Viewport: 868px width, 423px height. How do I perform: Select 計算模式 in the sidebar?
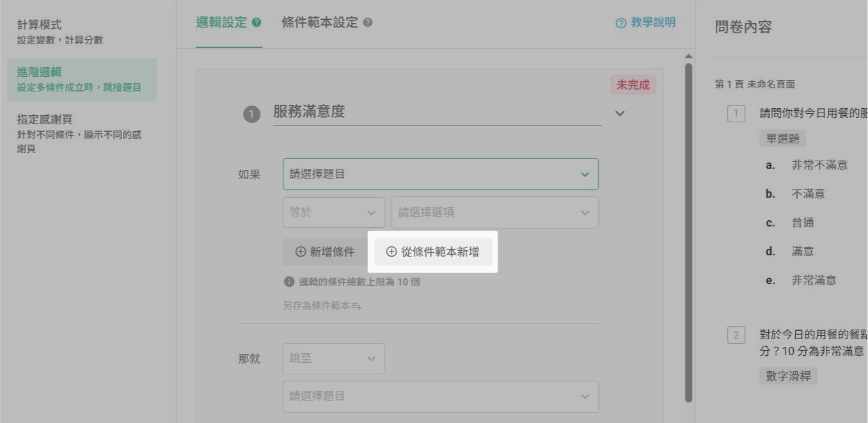(x=40, y=25)
